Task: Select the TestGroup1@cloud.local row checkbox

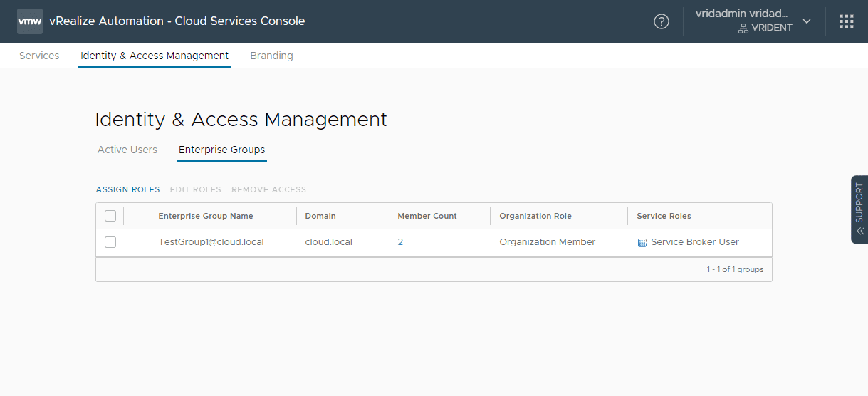Action: click(110, 242)
